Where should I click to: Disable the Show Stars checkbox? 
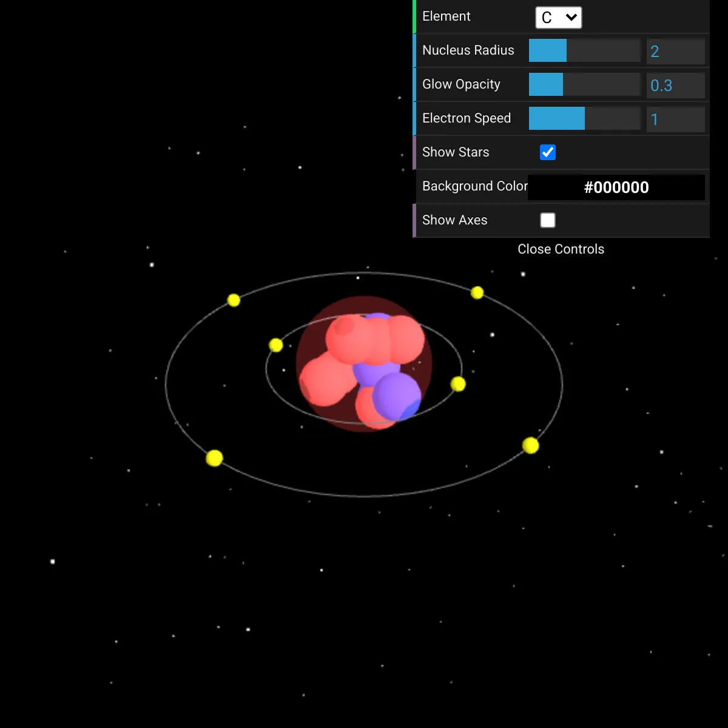[x=548, y=152]
